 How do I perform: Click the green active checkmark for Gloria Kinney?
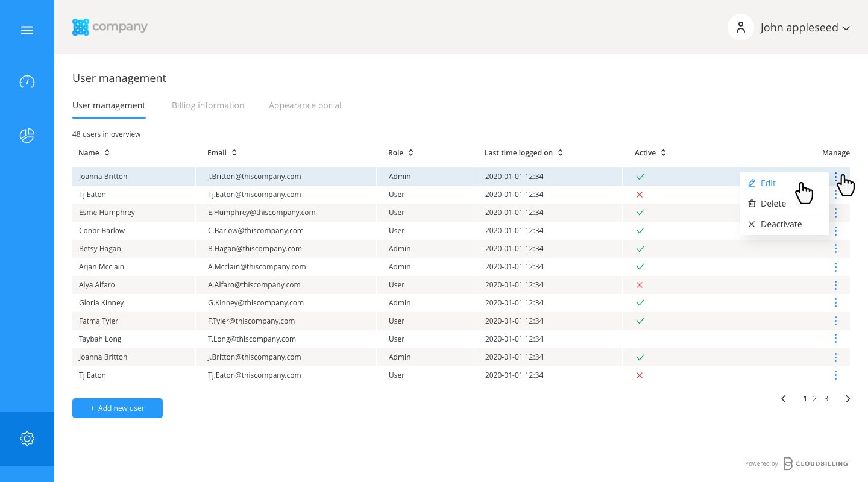coord(640,303)
